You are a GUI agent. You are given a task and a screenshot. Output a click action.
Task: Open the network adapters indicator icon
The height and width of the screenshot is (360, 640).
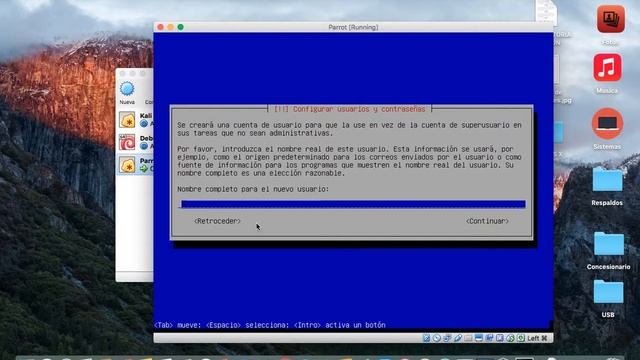click(447, 338)
